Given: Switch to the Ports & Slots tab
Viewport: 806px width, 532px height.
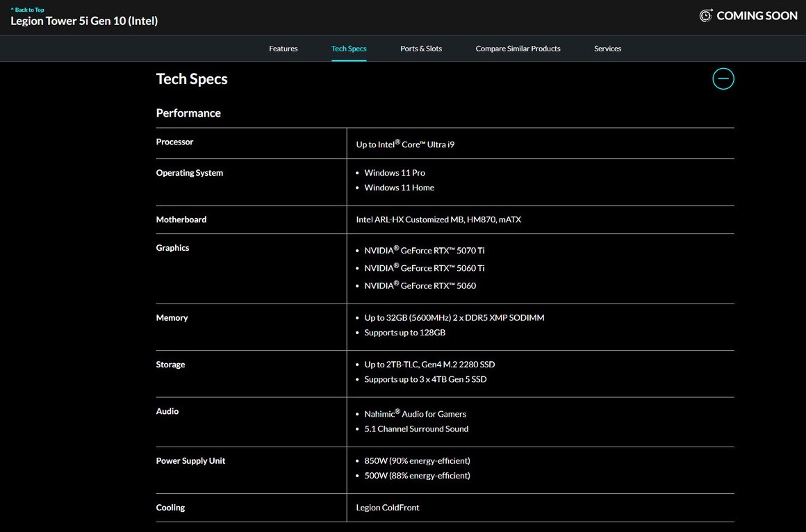Looking at the screenshot, I should pos(421,49).
